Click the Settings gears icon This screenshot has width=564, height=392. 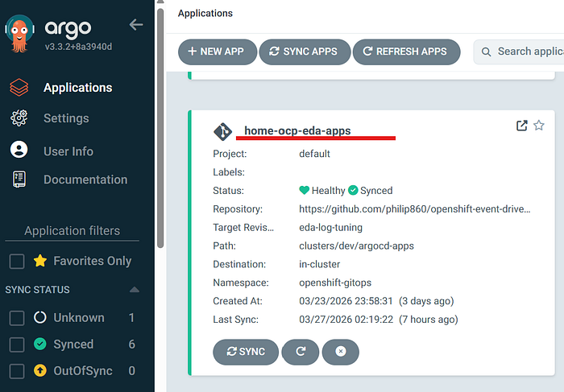click(19, 118)
